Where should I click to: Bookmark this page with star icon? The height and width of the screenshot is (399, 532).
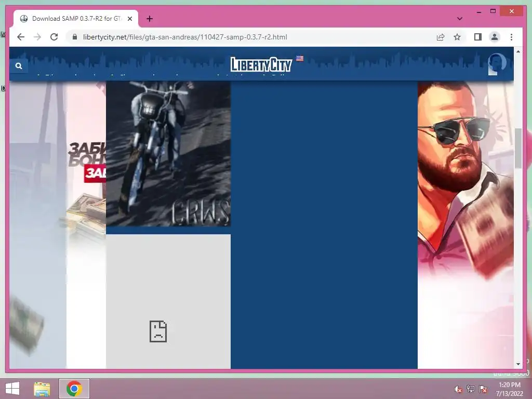[457, 37]
